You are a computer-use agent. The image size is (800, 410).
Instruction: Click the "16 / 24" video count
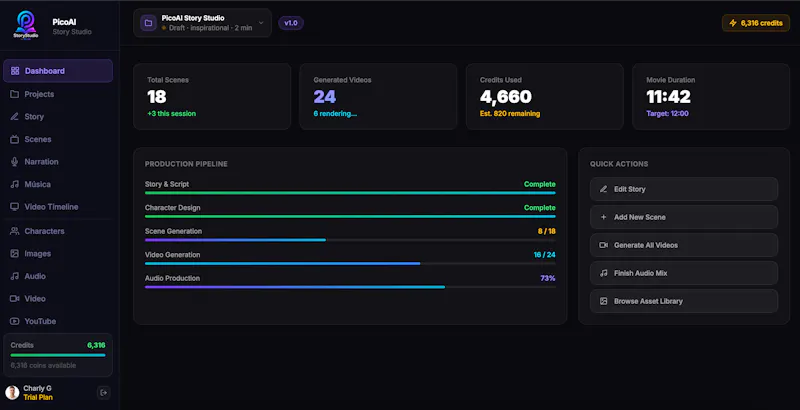pyautogui.click(x=544, y=254)
